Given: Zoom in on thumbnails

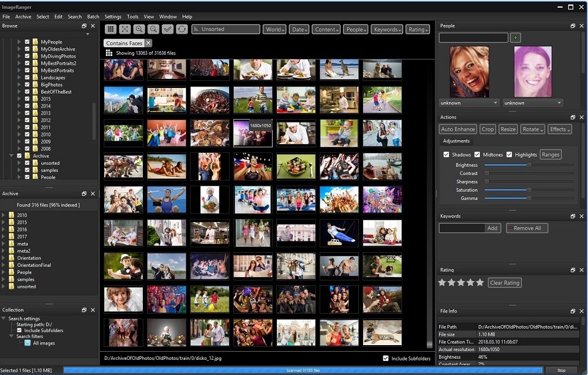Looking at the screenshot, I should pyautogui.click(x=139, y=29).
